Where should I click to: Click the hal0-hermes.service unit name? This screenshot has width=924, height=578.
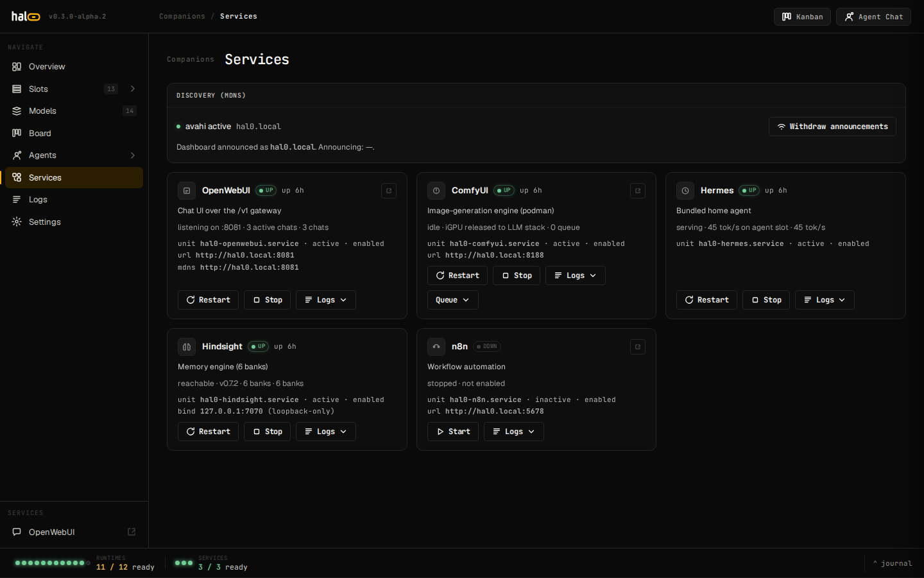point(741,244)
